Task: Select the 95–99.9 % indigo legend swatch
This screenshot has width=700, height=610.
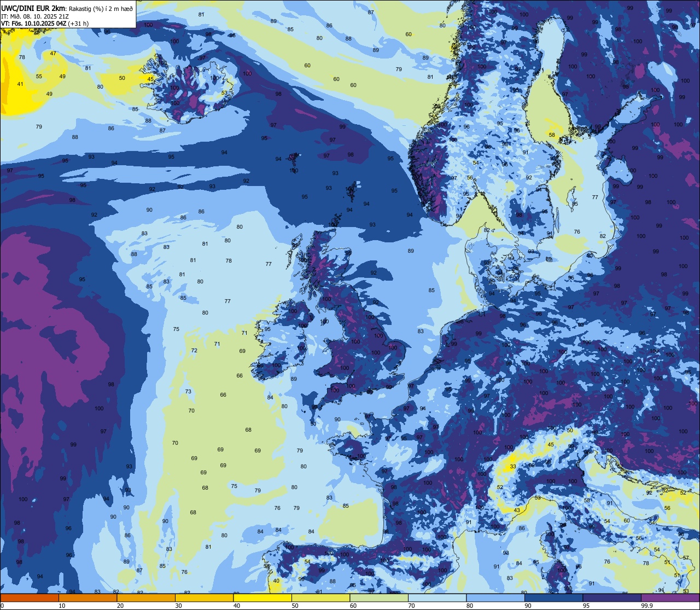Action: [x=612, y=598]
